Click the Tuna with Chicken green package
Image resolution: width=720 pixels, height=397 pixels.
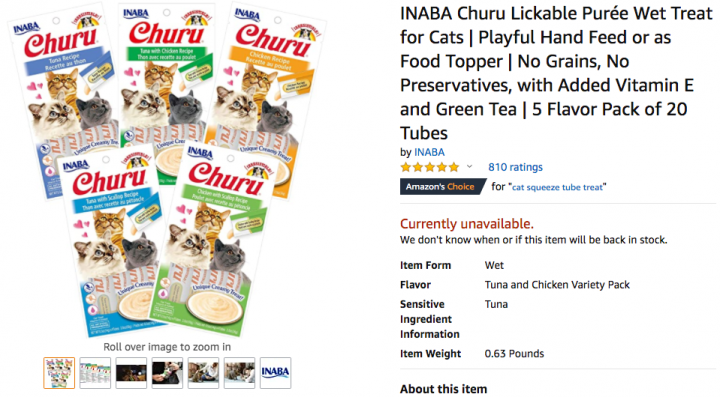tap(165, 73)
